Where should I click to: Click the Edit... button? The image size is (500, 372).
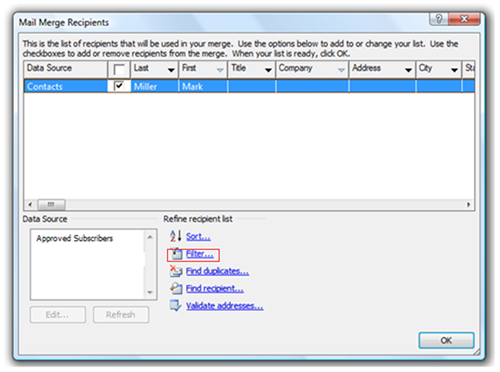click(58, 315)
